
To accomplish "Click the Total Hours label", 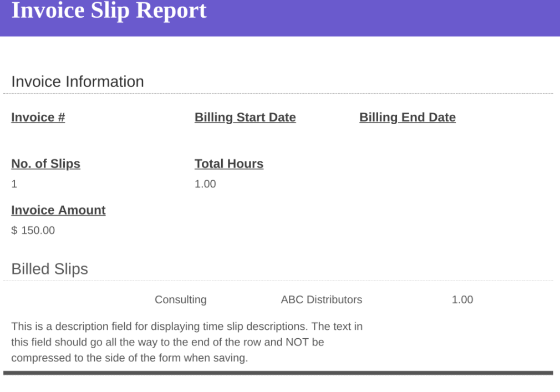I will tap(229, 164).
